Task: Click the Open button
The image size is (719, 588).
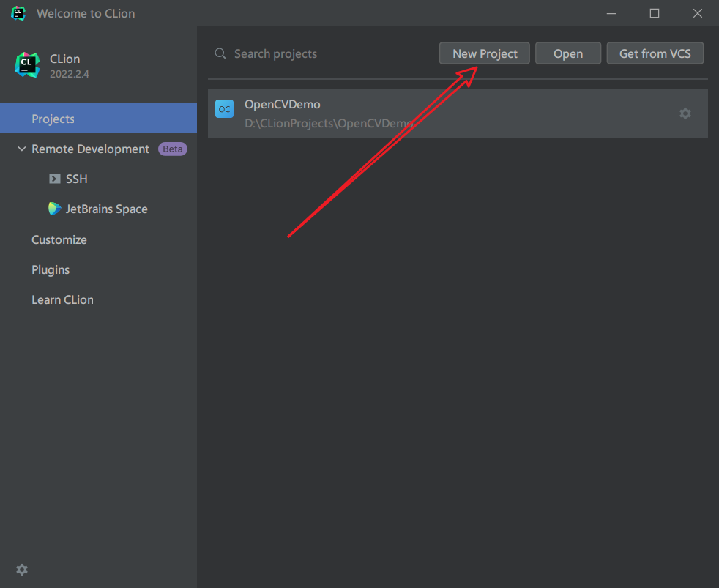Action: point(568,53)
